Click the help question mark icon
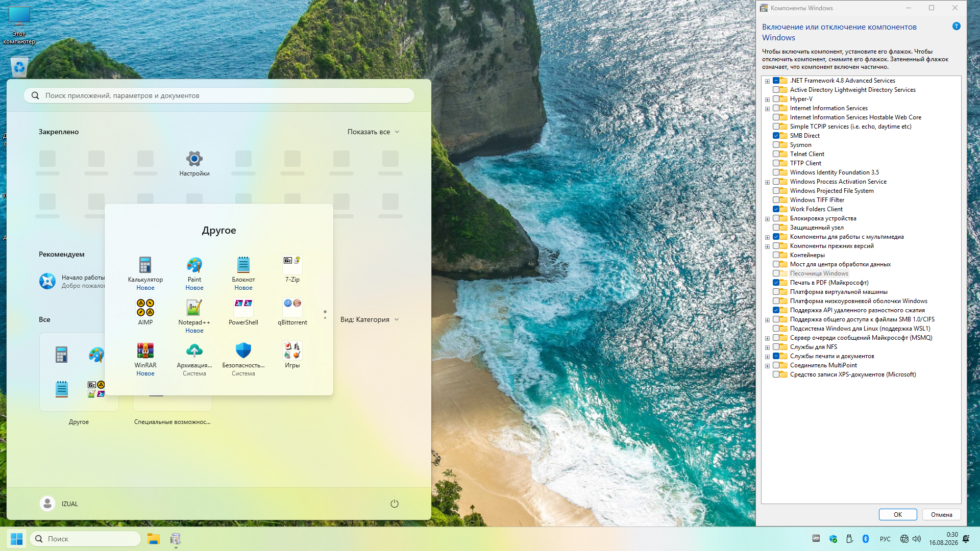 (957, 27)
